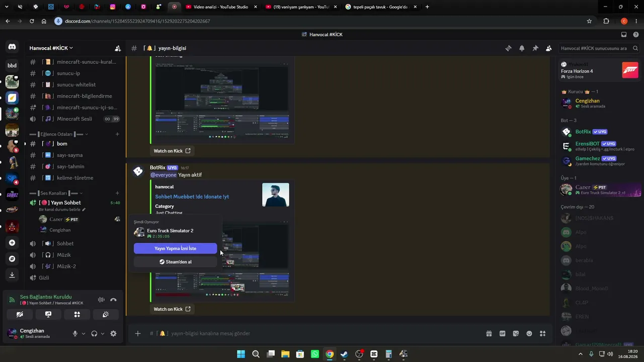Open microphone input options arrow
The width and height of the screenshot is (644, 362).
[84, 333]
